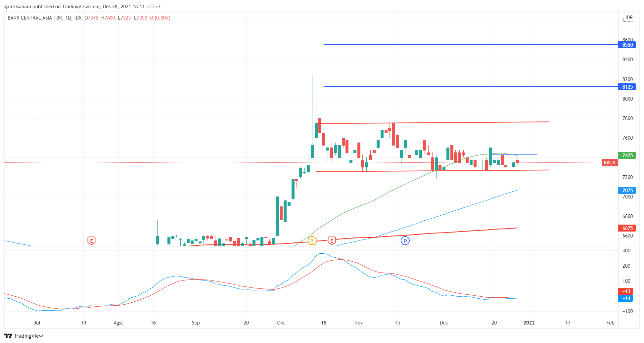Click the blue dividend D marker
The image size is (644, 343).
(x=405, y=240)
